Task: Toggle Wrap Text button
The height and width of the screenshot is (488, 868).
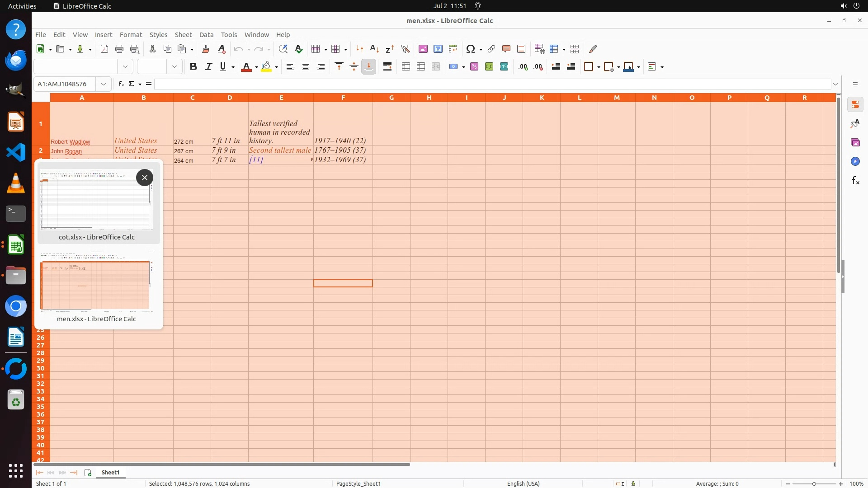Action: (x=387, y=67)
